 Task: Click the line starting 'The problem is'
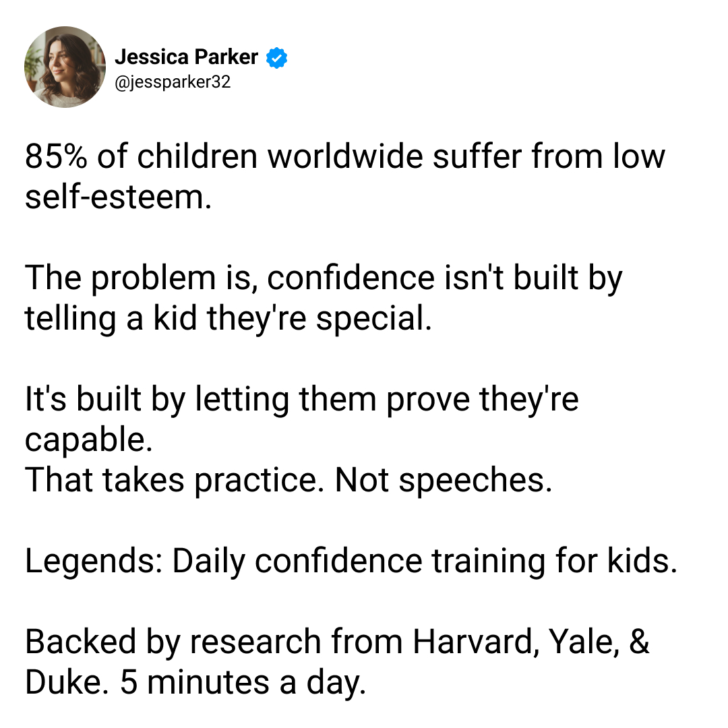324,279
